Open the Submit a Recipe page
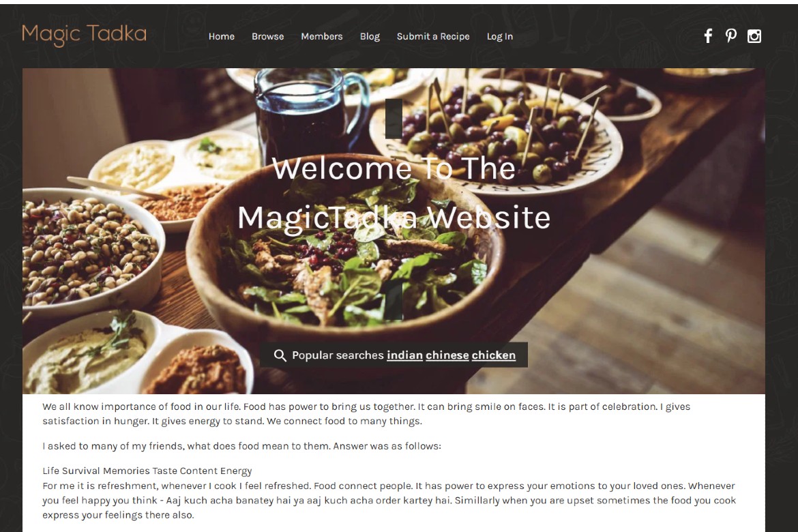Image resolution: width=798 pixels, height=532 pixels. 433,36
